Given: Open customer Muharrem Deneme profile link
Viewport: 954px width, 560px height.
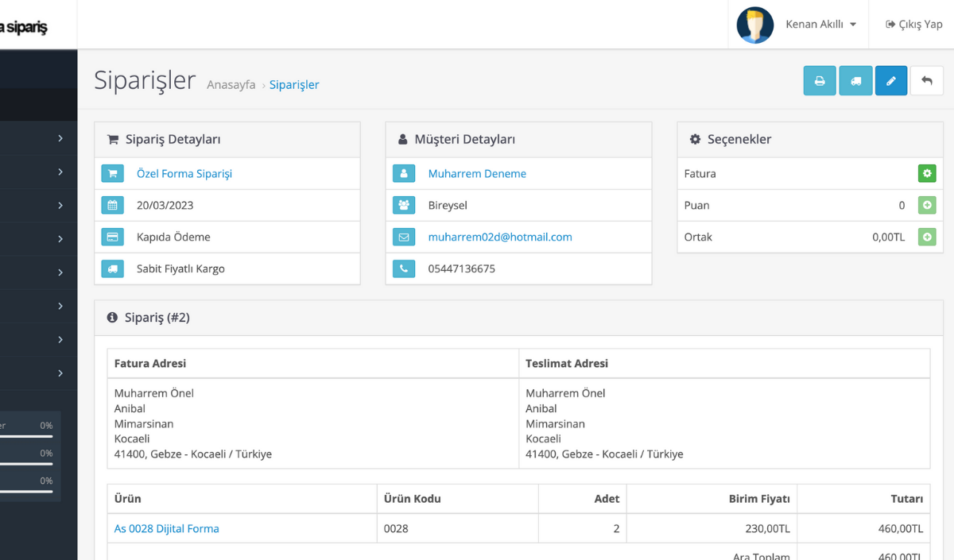Looking at the screenshot, I should point(477,173).
